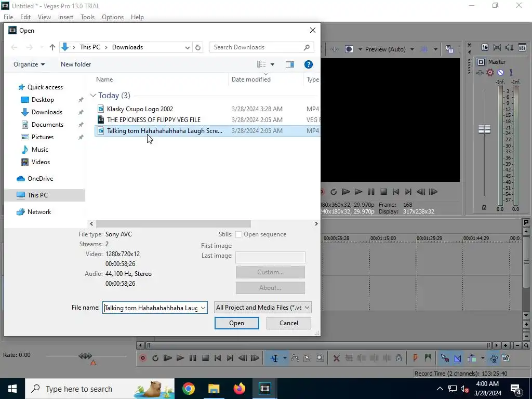Open the View menu

tap(44, 17)
